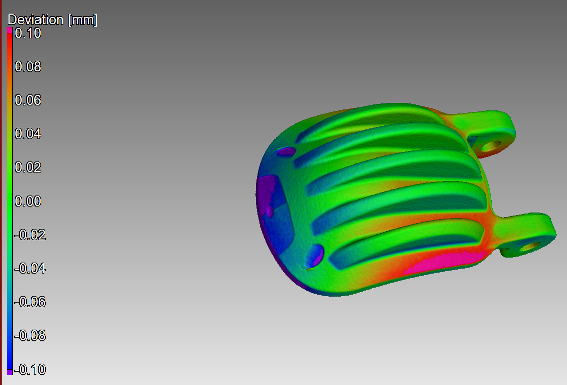This screenshot has height=385, width=567.
Task: Click the small purple hole near the top rib
Action: point(286,151)
